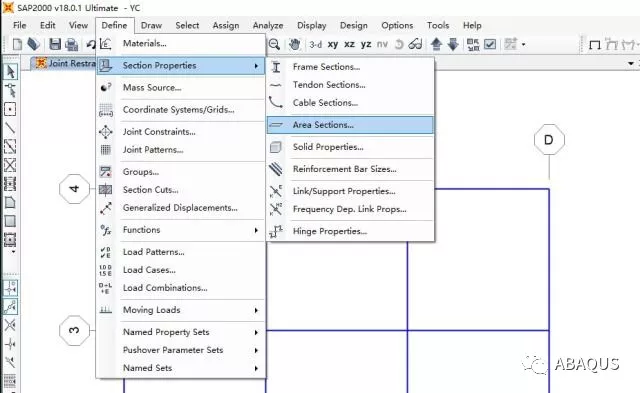640x393 pixels.
Task: Open Section Cuts... menu item
Action: (x=181, y=190)
